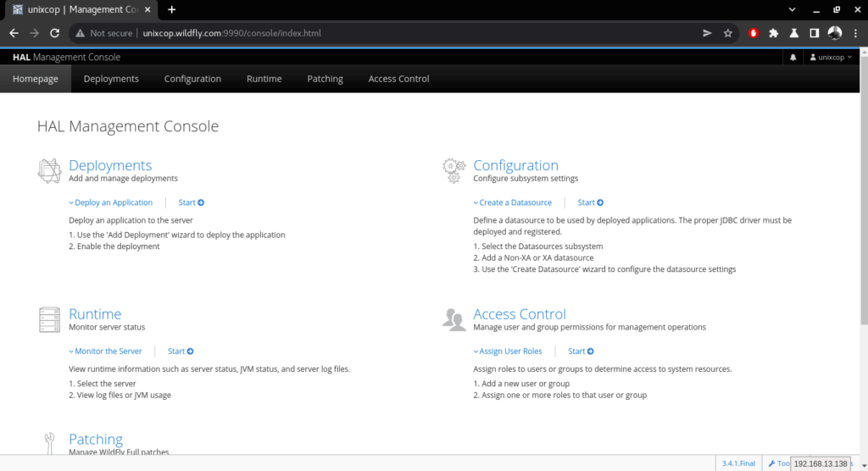The height and width of the screenshot is (471, 868).
Task: Collapse the Monitor the Server section
Action: (x=105, y=352)
